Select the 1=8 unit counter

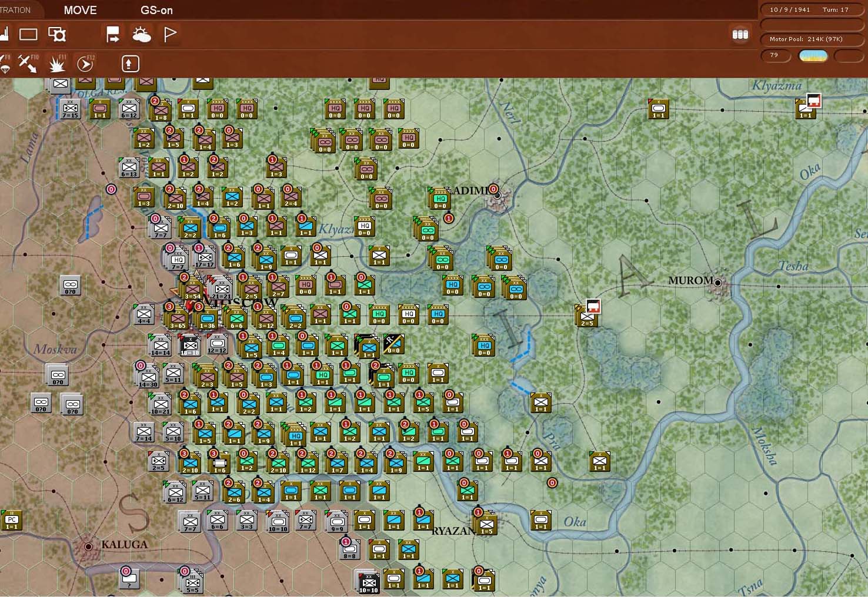click(161, 110)
